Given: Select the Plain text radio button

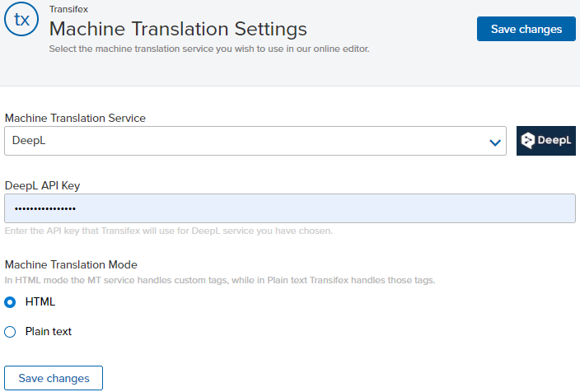Looking at the screenshot, I should [x=10, y=332].
